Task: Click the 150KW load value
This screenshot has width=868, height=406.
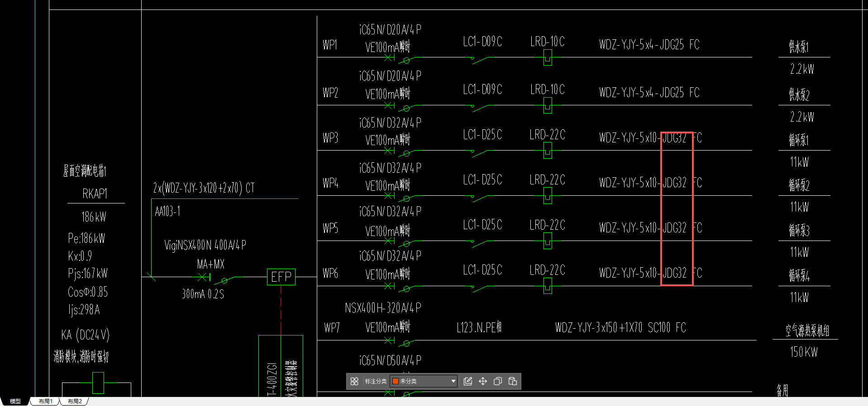Action: tap(804, 352)
